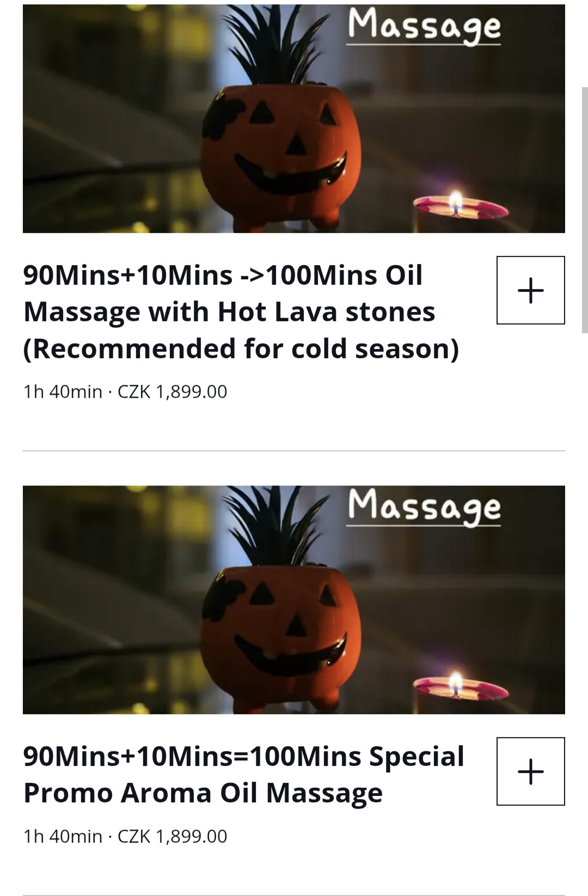Image resolution: width=588 pixels, height=896 pixels.
Task: Select the 1h 40min duration under Hot Lava
Action: coord(63,392)
